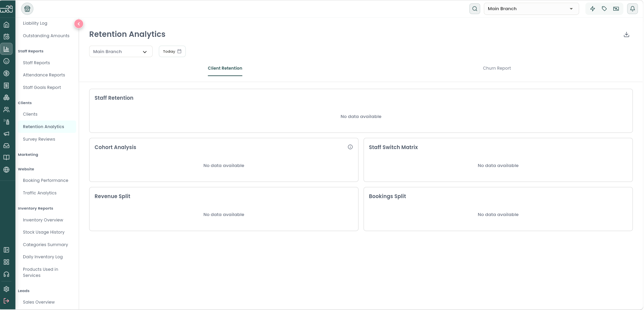Open the receipt invoice icon in the sidebar
644x310 pixels.
[x=6, y=86]
